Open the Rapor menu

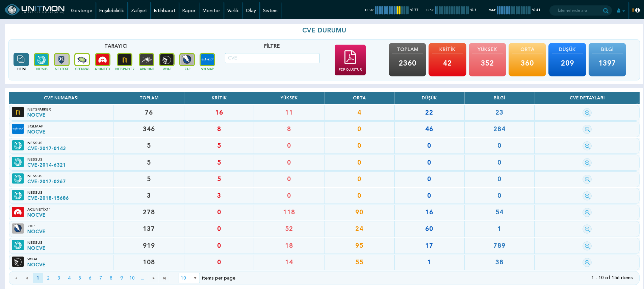[x=189, y=10]
